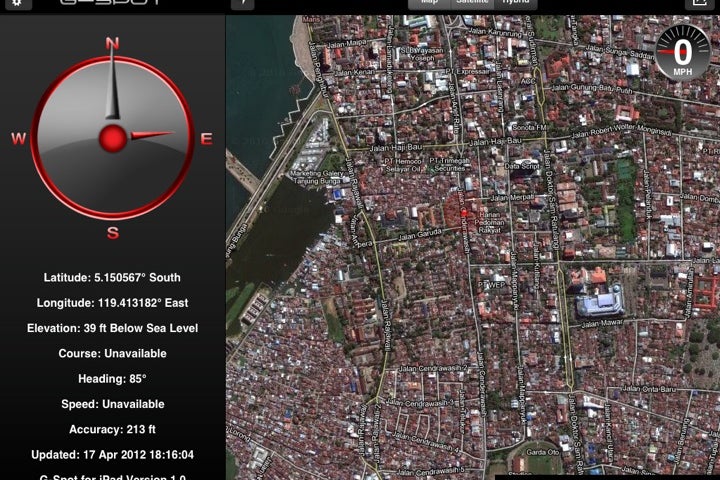This screenshot has width=720, height=480.
Task: Tap the Heading 85° readout
Action: pos(112,379)
